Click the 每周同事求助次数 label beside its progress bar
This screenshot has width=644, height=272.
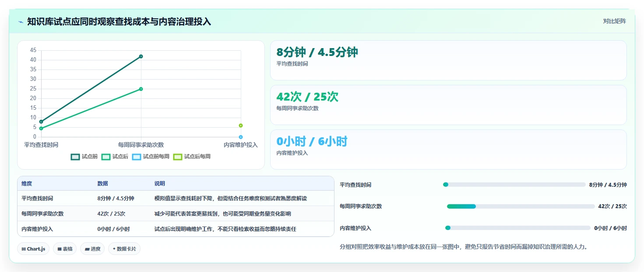(x=361, y=206)
